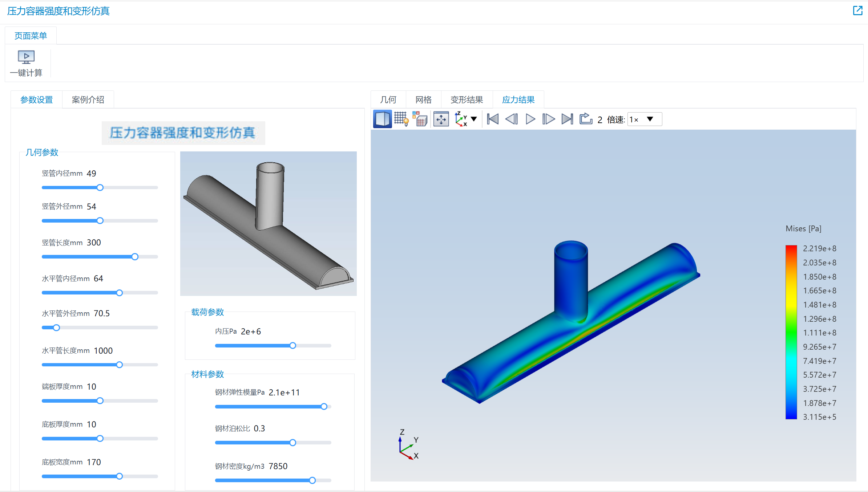The image size is (868, 492).
Task: Click the legend maximum value 2.219e+8
Action: [x=819, y=248]
